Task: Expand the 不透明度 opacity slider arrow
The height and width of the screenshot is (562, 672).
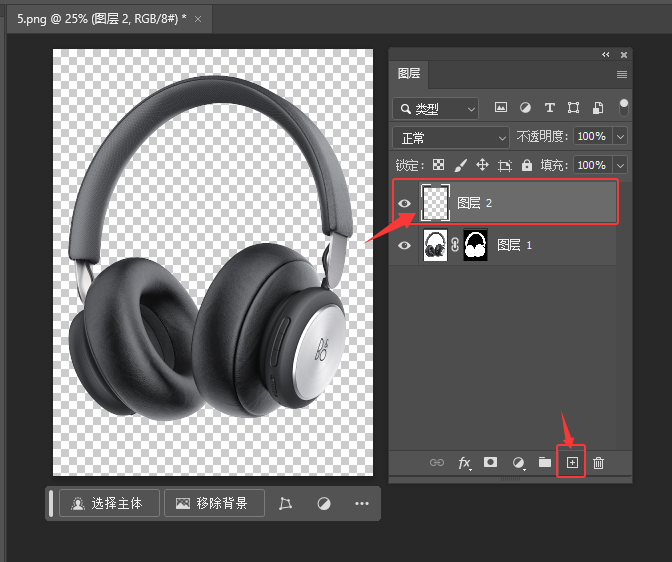Action: pyautogui.click(x=620, y=137)
